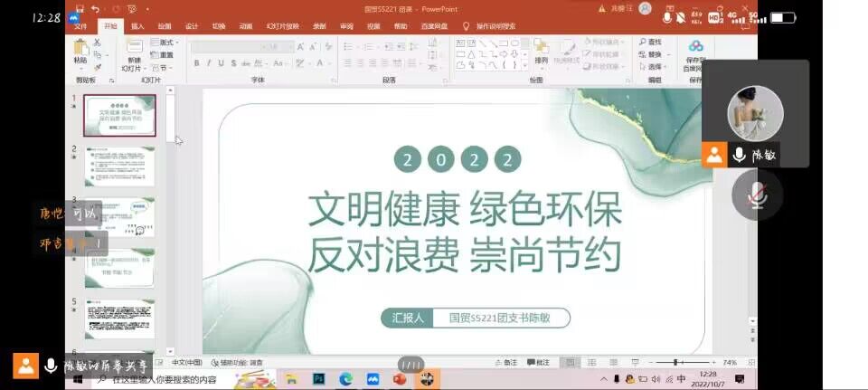The width and height of the screenshot is (868, 390).
Task: Click the Undo arrow in quick access toolbar
Action: [x=95, y=9]
